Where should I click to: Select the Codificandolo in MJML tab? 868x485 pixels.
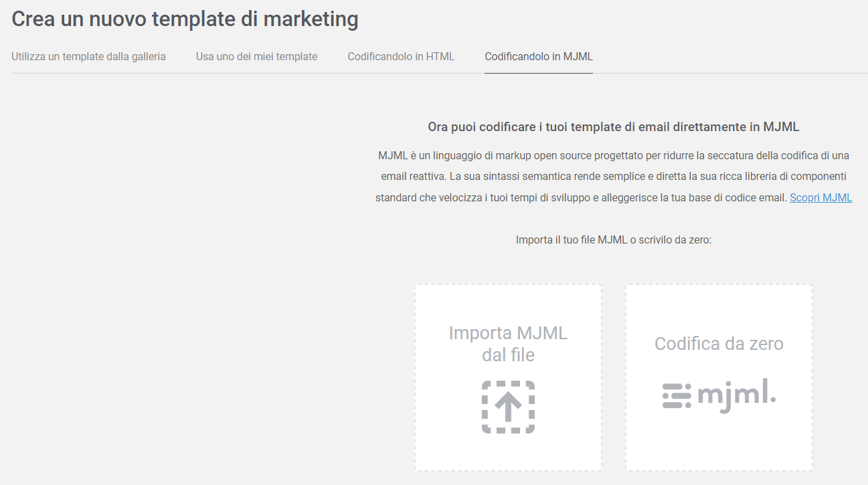click(x=539, y=56)
